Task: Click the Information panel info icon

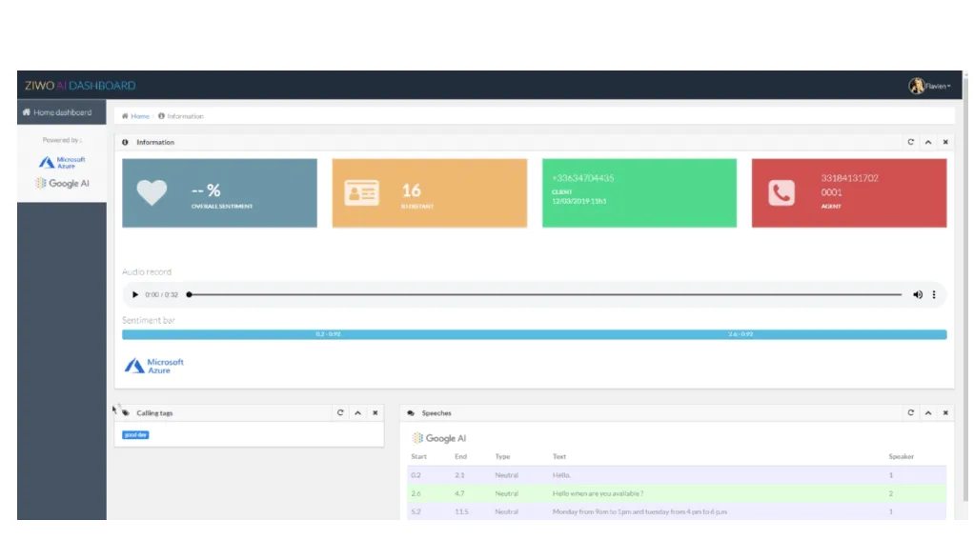Action: point(125,142)
